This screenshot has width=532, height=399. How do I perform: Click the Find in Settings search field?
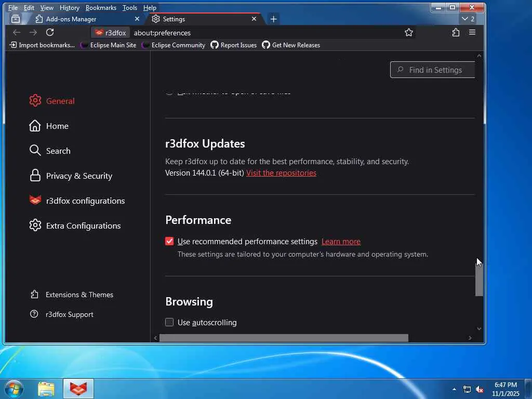click(x=433, y=70)
